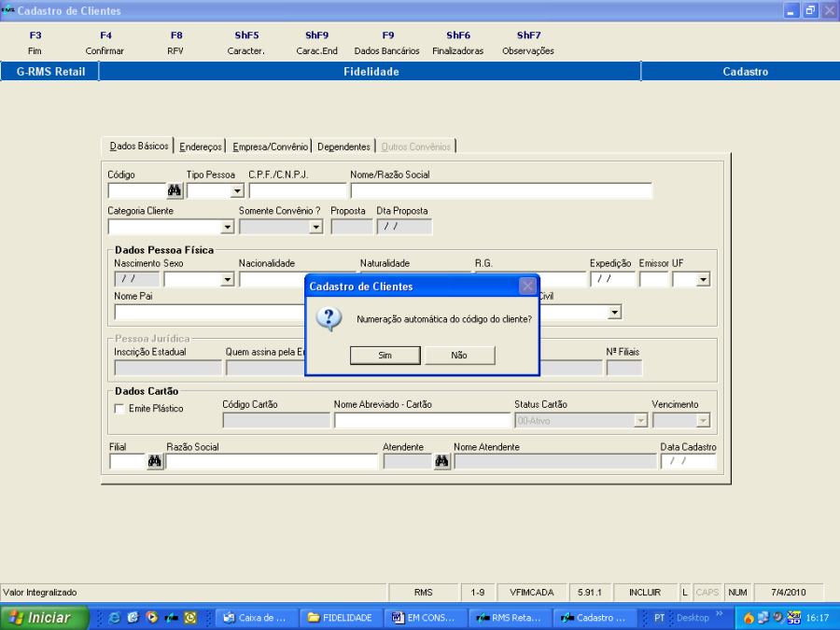Switch to the Dependentes tab

(343, 147)
